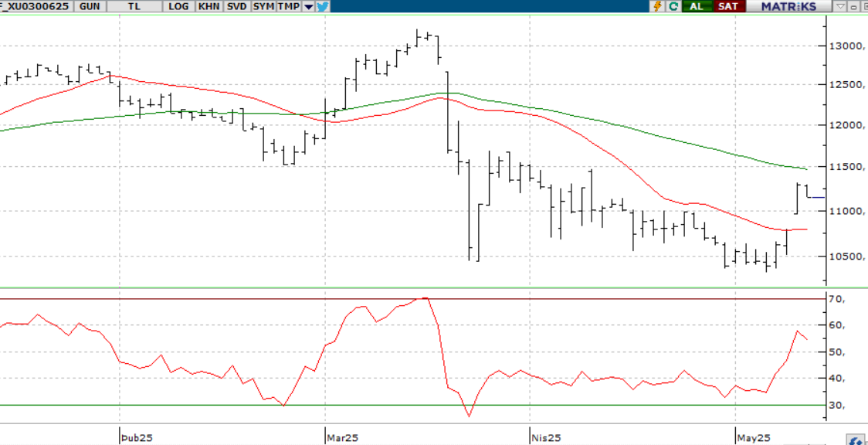Click the red SAT sell button
The height and width of the screenshot is (445, 868).
click(x=728, y=7)
